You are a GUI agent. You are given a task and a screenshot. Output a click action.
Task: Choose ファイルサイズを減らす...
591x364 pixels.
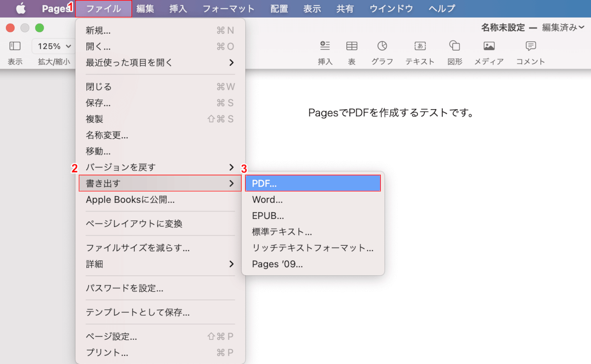tap(160, 248)
